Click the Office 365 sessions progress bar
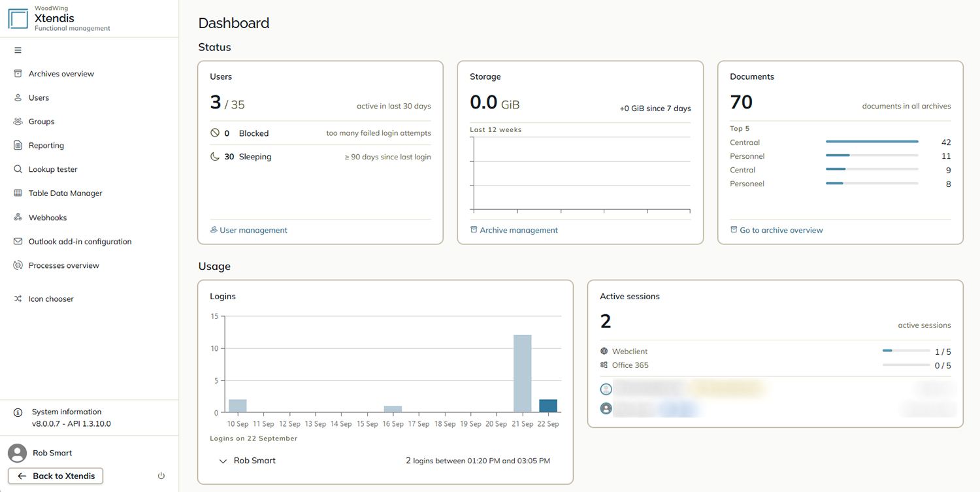 [x=906, y=365]
